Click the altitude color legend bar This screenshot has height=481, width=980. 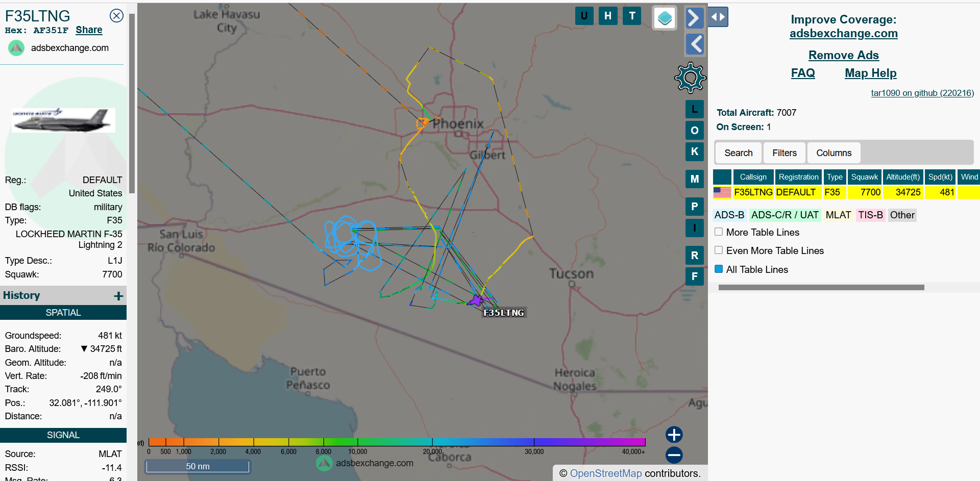397,442
